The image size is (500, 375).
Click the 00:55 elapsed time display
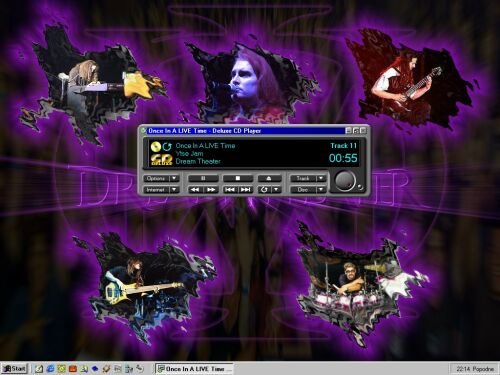click(343, 158)
